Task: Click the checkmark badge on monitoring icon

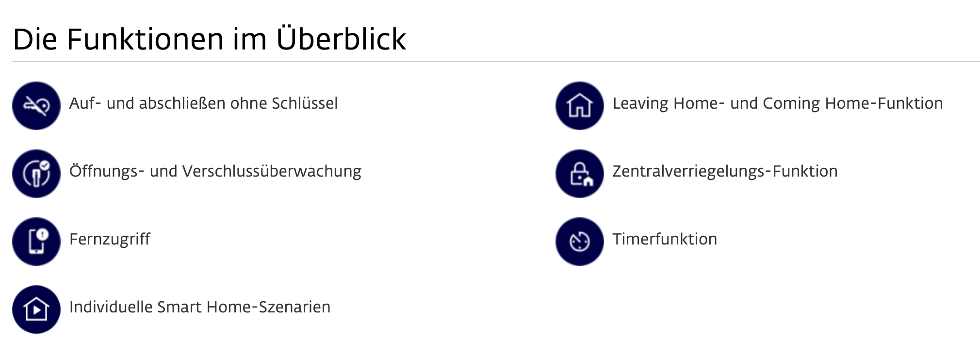Action: point(45,165)
